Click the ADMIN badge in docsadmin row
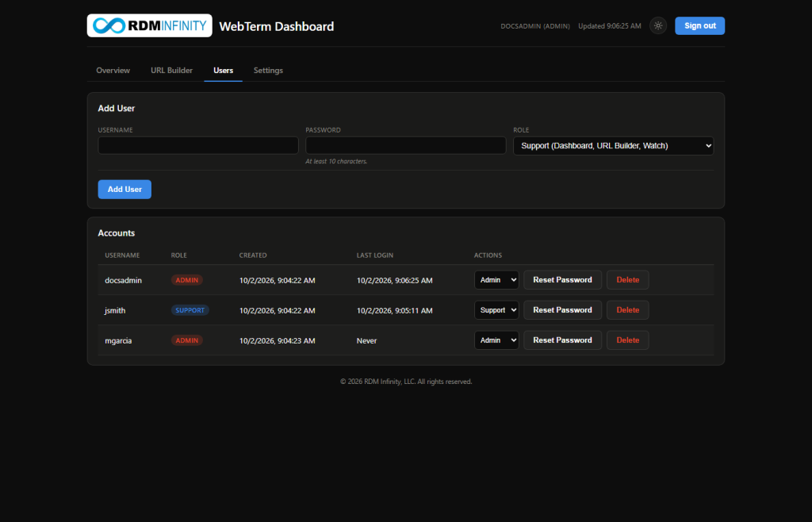 tap(187, 280)
